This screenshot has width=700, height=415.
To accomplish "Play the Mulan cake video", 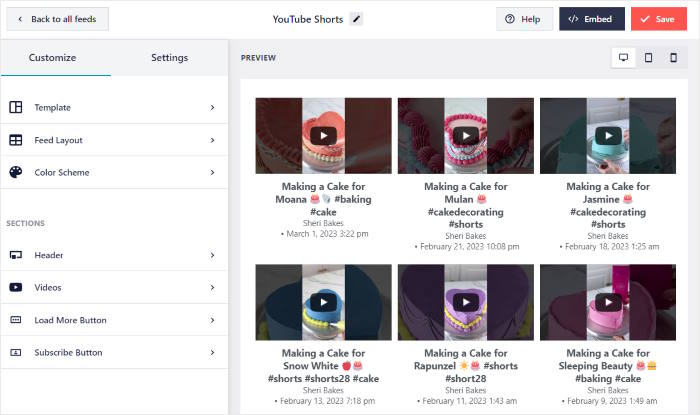I will tap(466, 136).
